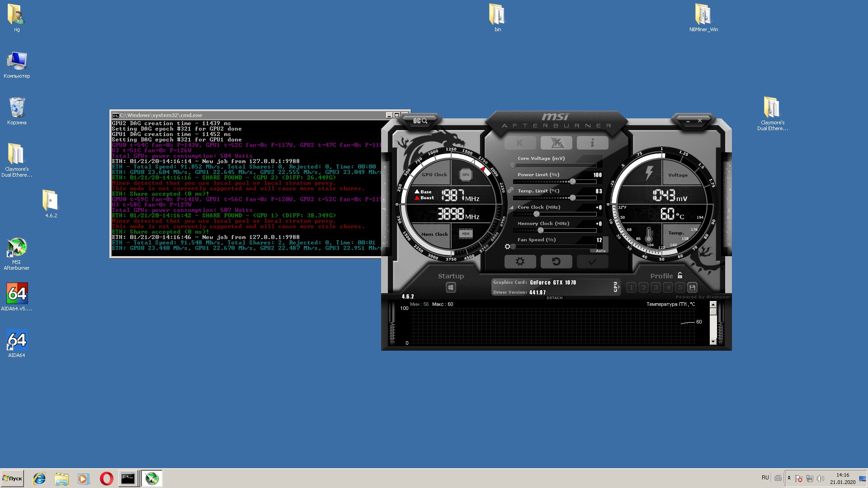
Task: Select the NBMiner_Win folder
Action: pos(703,17)
